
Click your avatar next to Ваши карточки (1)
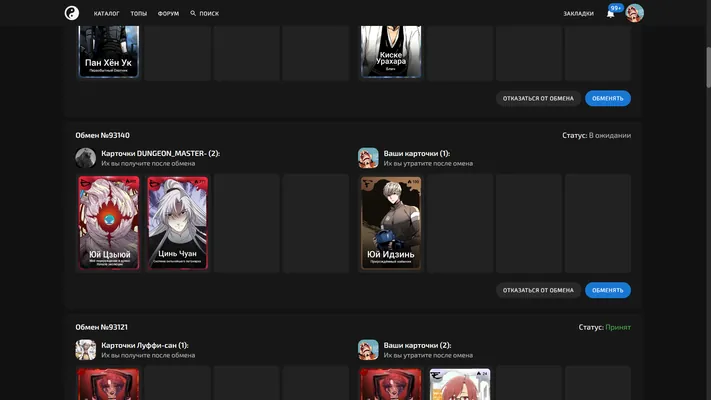click(368, 158)
